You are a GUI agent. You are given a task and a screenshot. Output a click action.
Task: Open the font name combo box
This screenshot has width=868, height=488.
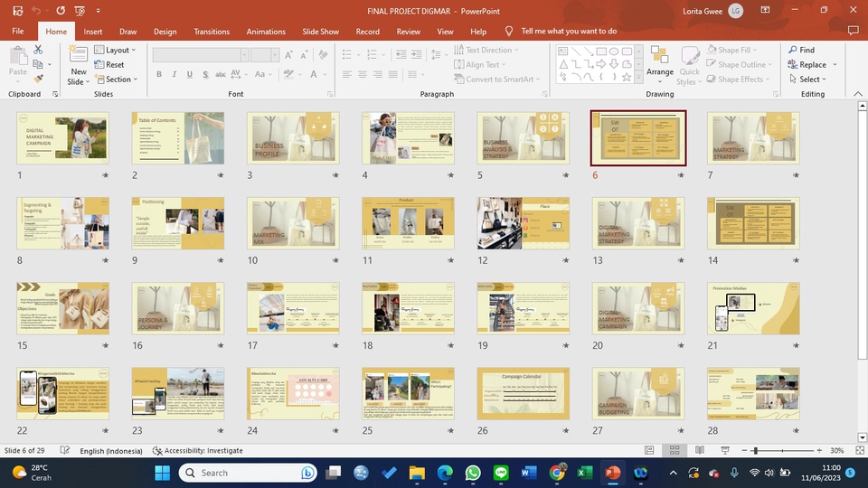tap(201, 54)
